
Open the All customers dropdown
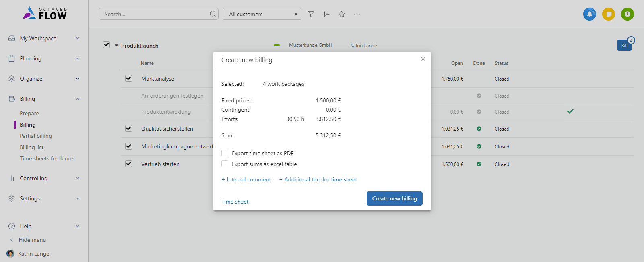click(262, 14)
